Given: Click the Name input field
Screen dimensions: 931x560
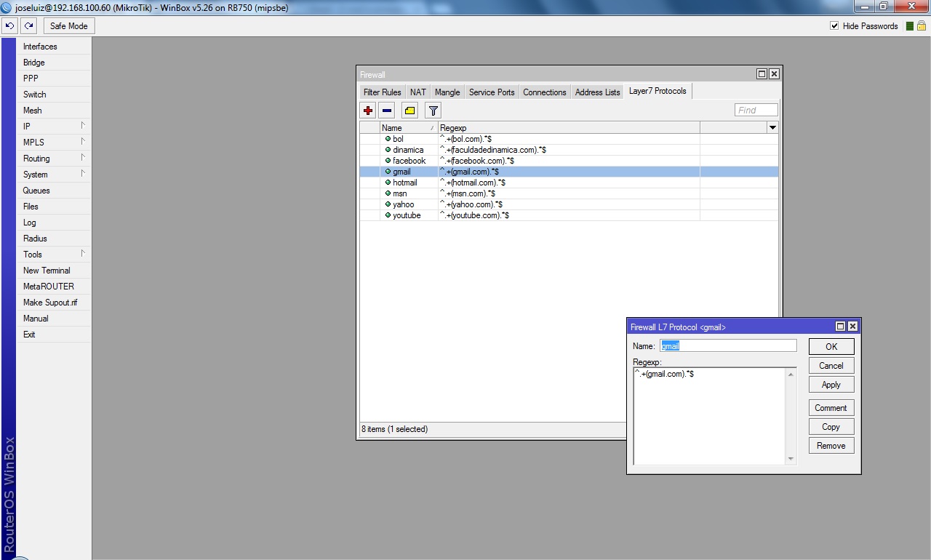Looking at the screenshot, I should pyautogui.click(x=728, y=346).
